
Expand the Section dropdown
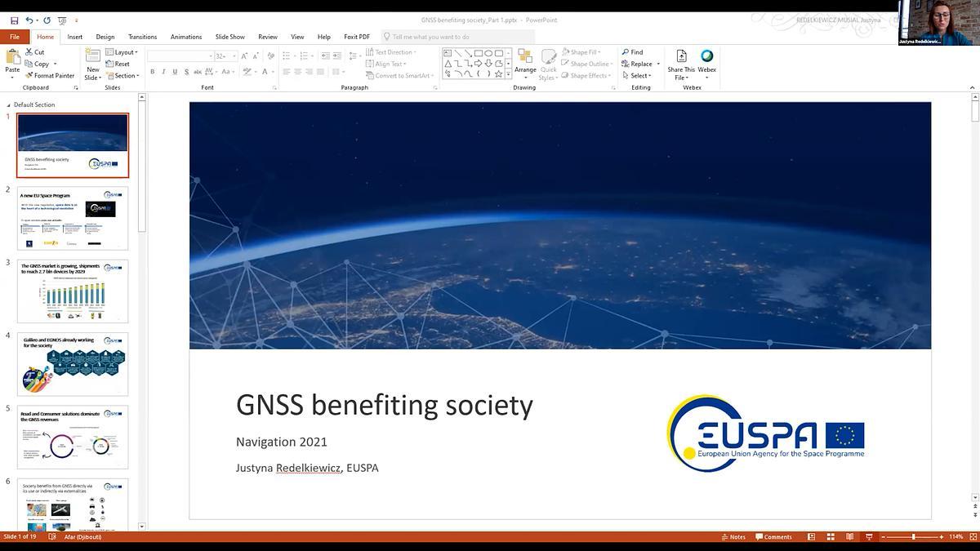[x=122, y=75]
